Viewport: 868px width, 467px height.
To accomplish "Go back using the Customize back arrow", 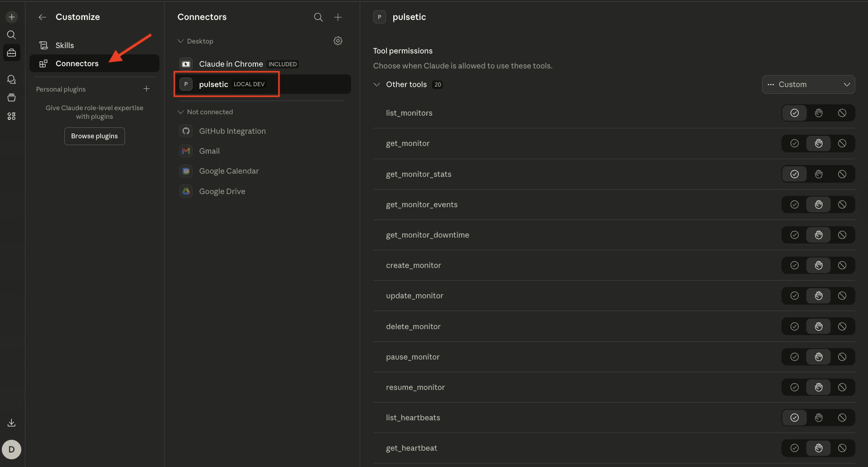I will click(x=43, y=17).
